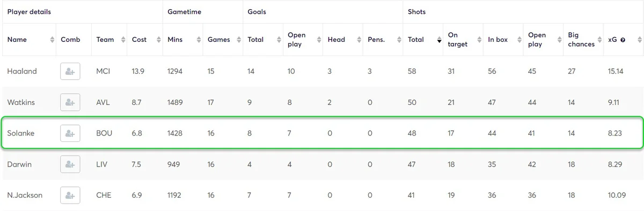
Task: Add Darwin to comparison
Action: tap(70, 164)
